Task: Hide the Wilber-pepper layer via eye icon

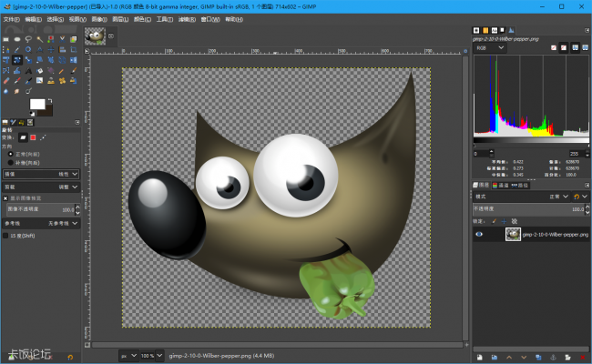Action: (479, 234)
